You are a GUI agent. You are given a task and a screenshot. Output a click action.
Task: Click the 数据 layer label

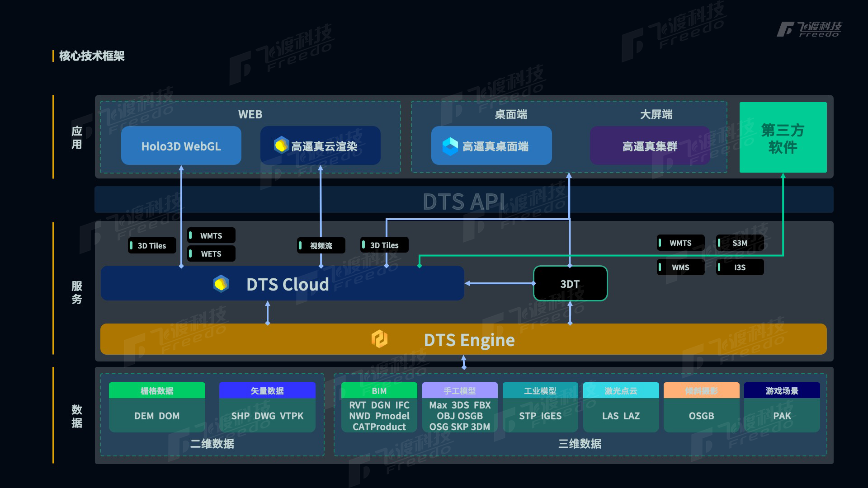pos(77,416)
